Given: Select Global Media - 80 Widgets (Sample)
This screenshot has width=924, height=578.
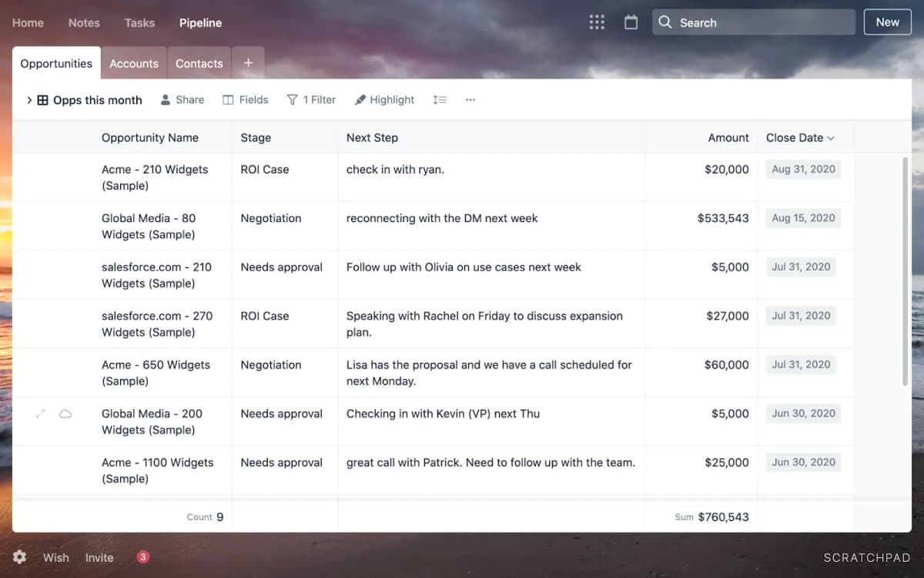Looking at the screenshot, I should coord(149,227).
